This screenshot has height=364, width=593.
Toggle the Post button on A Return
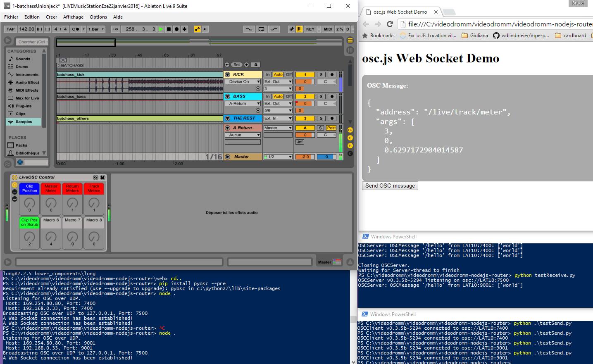[331, 128]
